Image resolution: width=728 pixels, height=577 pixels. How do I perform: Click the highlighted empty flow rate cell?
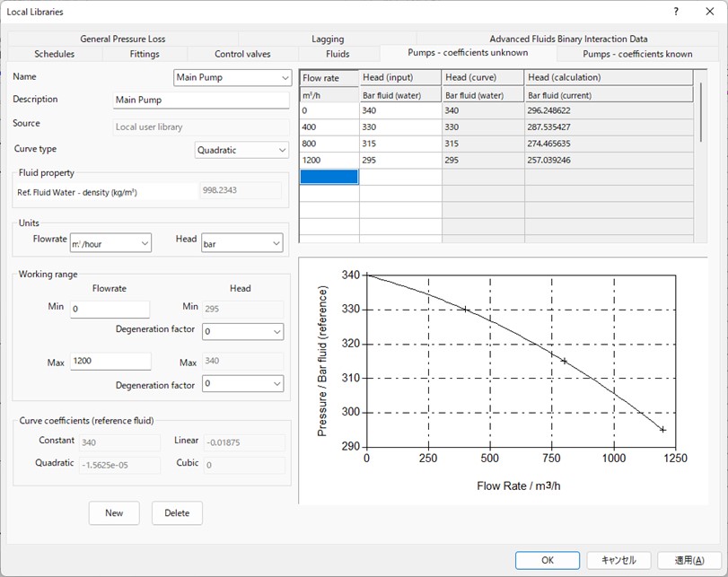[329, 177]
